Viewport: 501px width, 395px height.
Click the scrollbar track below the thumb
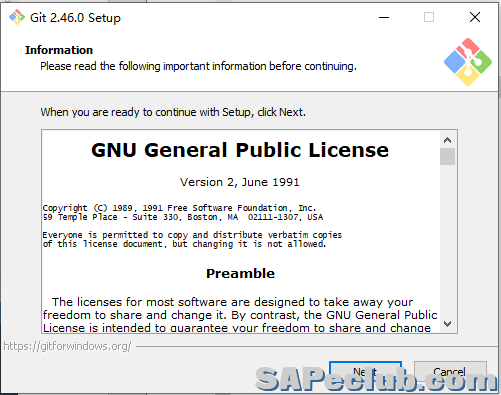click(x=447, y=241)
